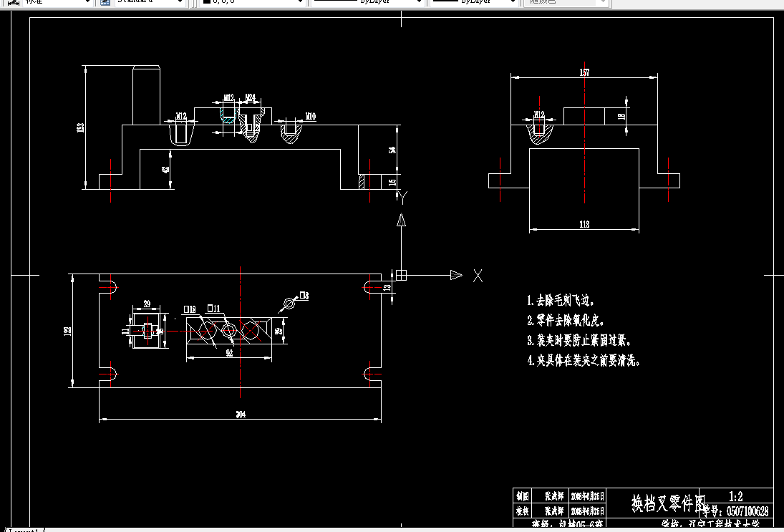This screenshot has width=784, height=532.
Task: Select the 54 vertical dimension text
Action: tap(392, 150)
